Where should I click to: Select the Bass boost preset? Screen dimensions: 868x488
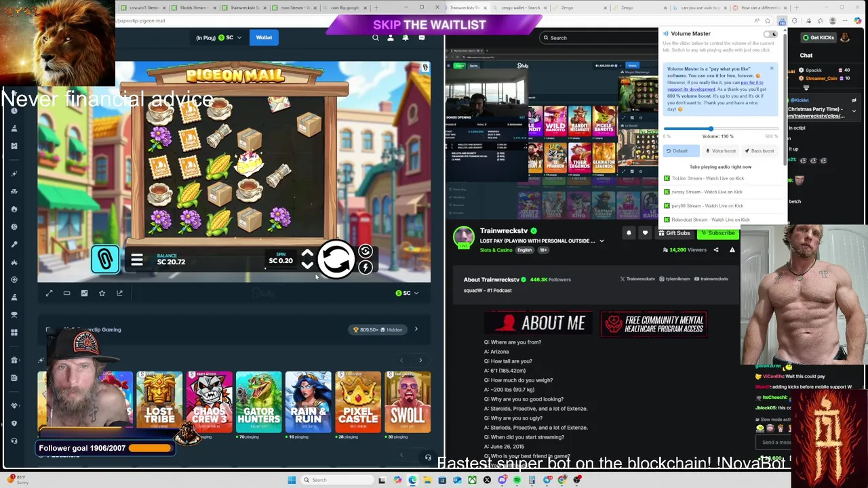click(x=759, y=151)
